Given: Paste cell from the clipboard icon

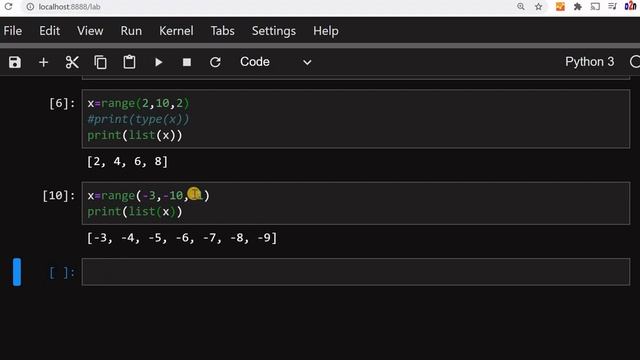Looking at the screenshot, I should (129, 62).
